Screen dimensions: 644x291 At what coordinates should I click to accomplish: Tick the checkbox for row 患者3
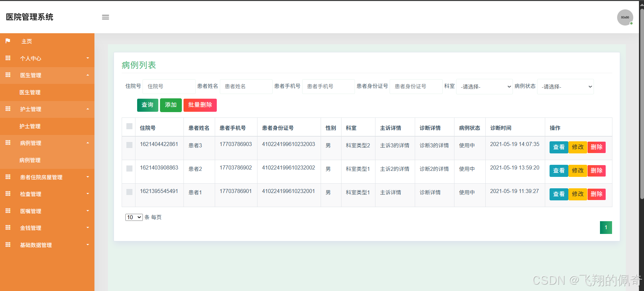(129, 145)
